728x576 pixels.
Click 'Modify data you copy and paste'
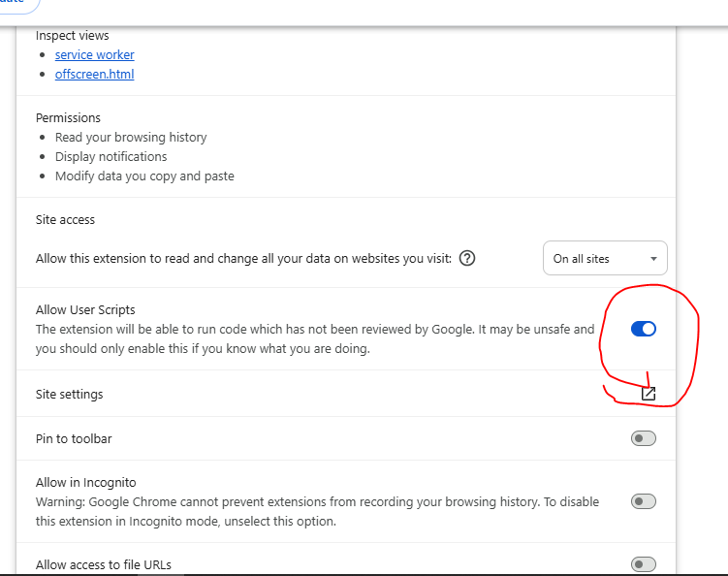pyautogui.click(x=144, y=176)
